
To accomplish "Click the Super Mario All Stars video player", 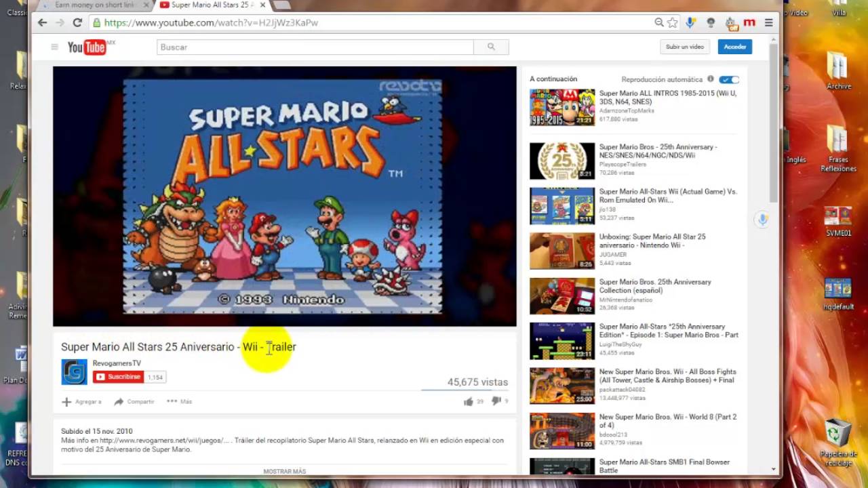I will point(285,196).
